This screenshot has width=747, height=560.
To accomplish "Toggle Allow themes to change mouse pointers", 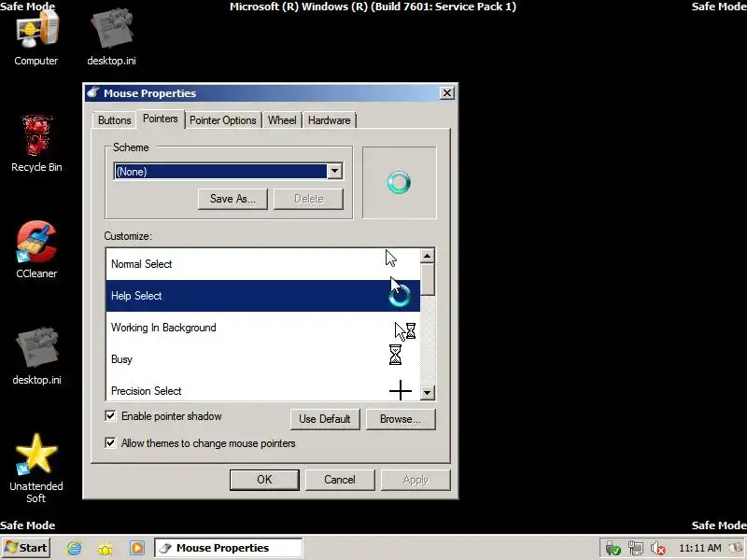I will 110,442.
